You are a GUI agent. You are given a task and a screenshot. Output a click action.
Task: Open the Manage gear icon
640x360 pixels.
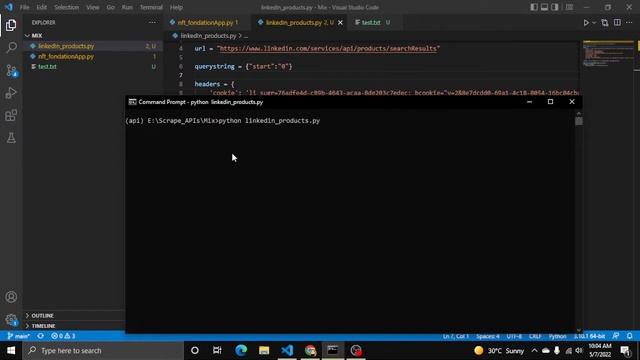click(11, 319)
